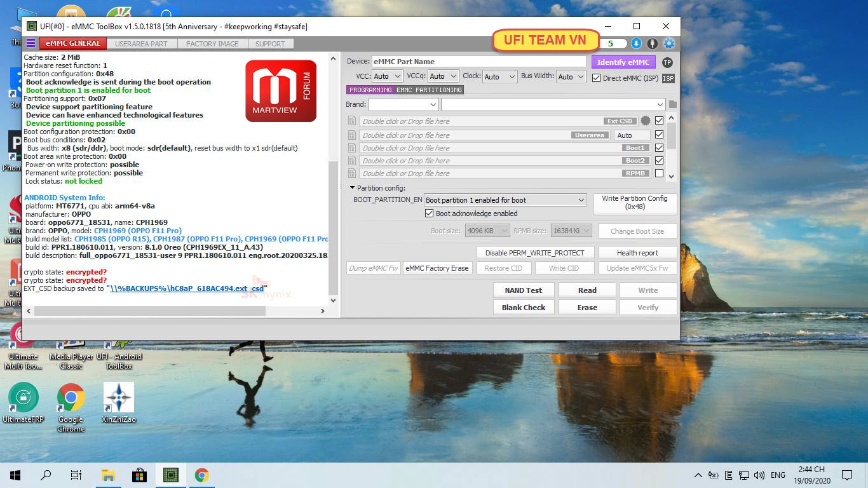Open the Brand dropdown
The image size is (868, 488).
403,104
